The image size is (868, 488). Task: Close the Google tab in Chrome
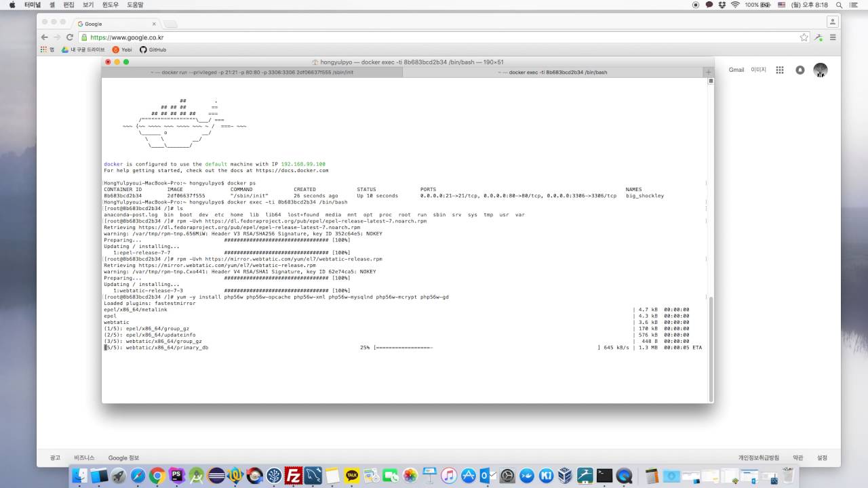154,24
